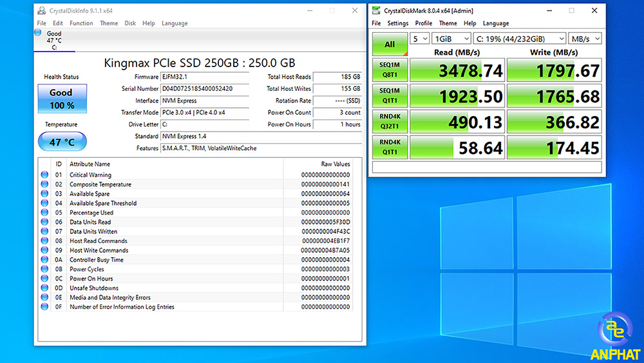Open Function menu in CrystalDiskInfo
This screenshot has height=363, width=644.
pyautogui.click(x=81, y=23)
